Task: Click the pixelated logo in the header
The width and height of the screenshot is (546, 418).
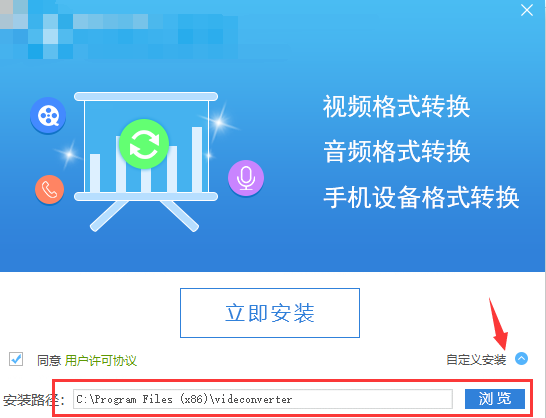Action: point(118,31)
